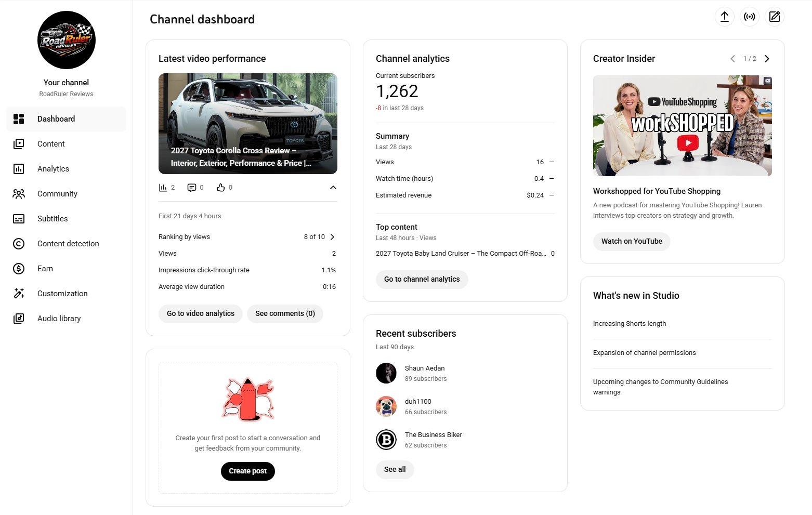Open Content from the sidebar
The image size is (812, 515).
tap(51, 144)
